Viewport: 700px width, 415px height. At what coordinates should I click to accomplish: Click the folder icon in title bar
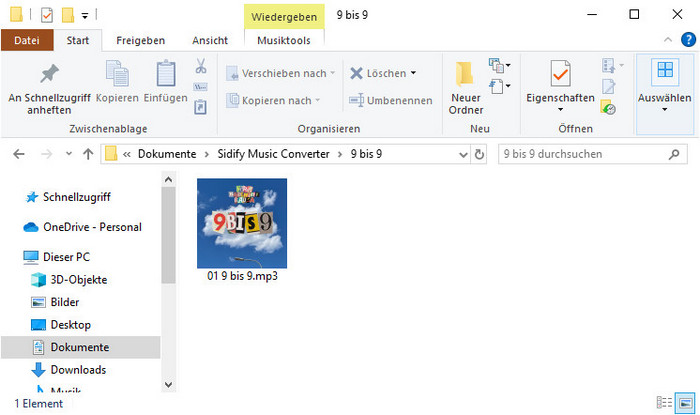pyautogui.click(x=16, y=15)
